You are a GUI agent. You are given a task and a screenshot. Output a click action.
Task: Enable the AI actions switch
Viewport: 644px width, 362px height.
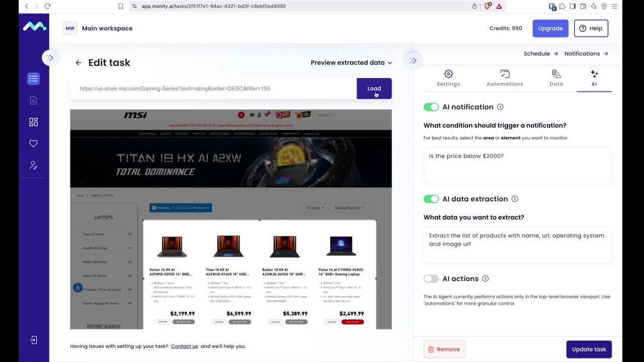[x=431, y=279]
